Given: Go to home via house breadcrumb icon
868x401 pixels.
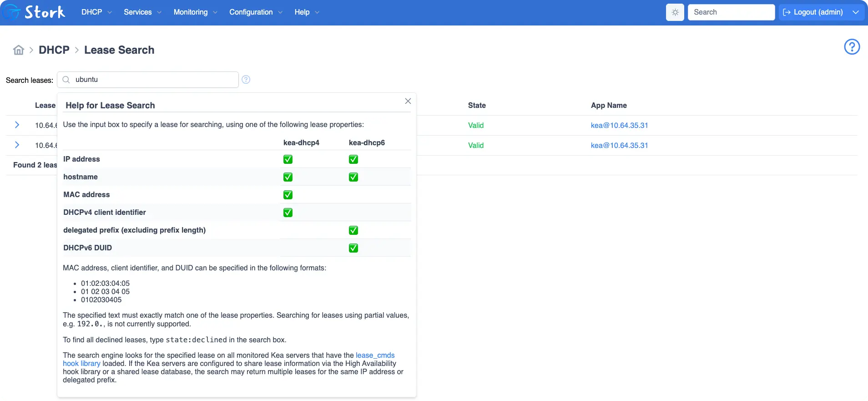Looking at the screenshot, I should coord(19,50).
